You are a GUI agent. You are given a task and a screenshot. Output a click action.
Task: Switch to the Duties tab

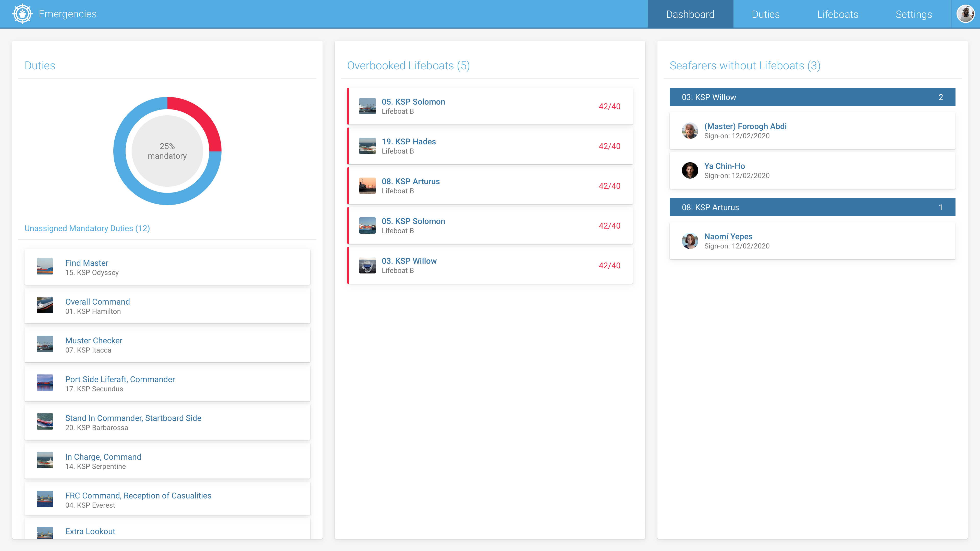[765, 14]
